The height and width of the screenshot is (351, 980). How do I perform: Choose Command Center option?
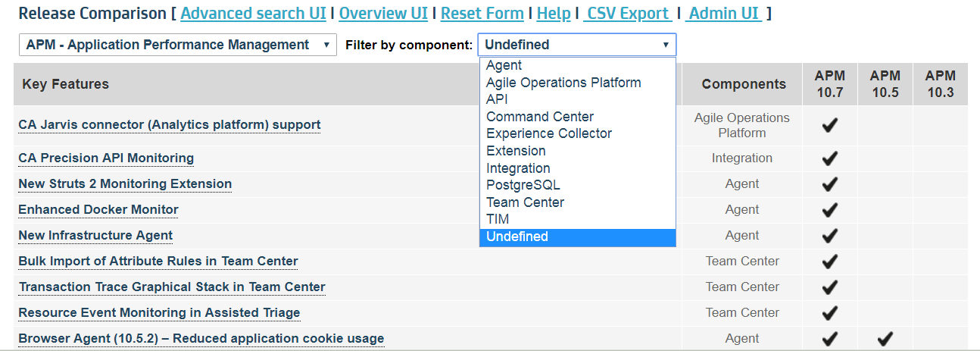tap(577, 117)
